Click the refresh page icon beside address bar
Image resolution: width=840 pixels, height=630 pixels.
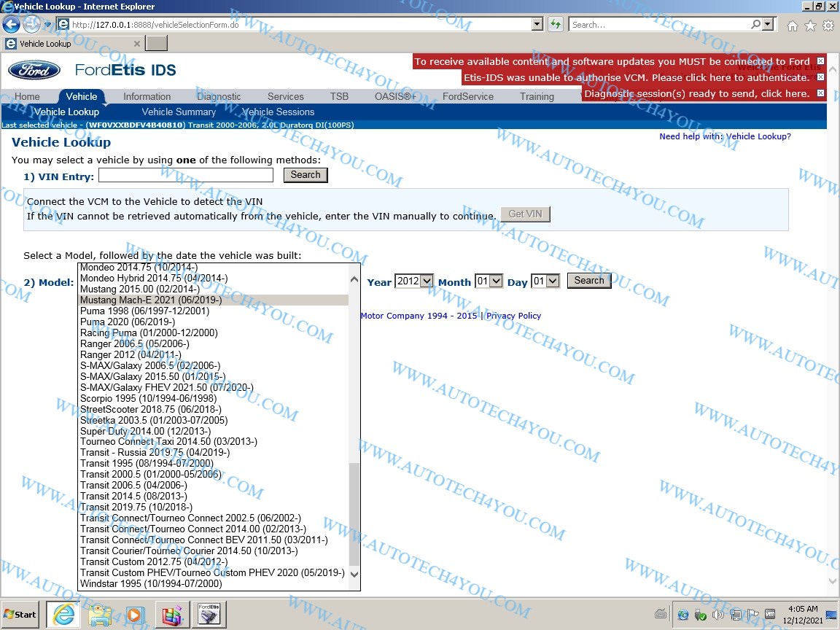pyautogui.click(x=556, y=25)
